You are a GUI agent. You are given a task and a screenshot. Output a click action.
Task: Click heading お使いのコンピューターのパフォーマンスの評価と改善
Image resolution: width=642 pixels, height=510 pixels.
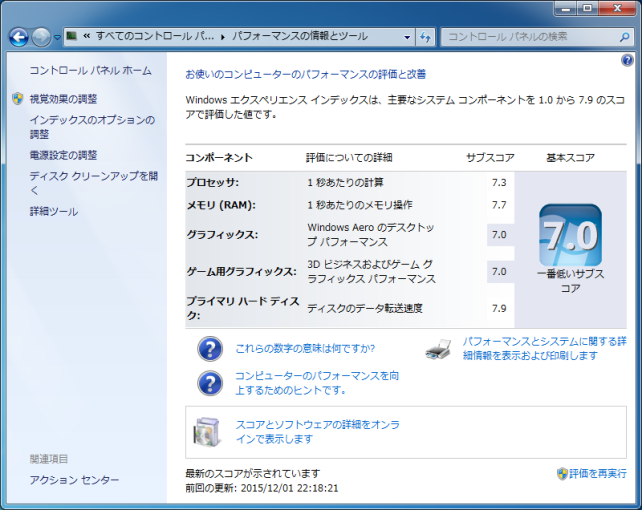pyautogui.click(x=306, y=74)
